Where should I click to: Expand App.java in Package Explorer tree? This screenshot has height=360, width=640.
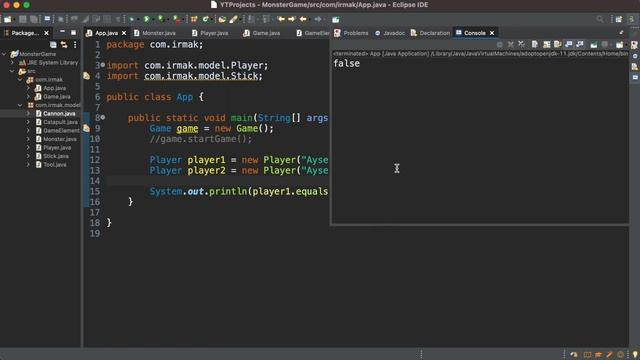pyautogui.click(x=28, y=88)
